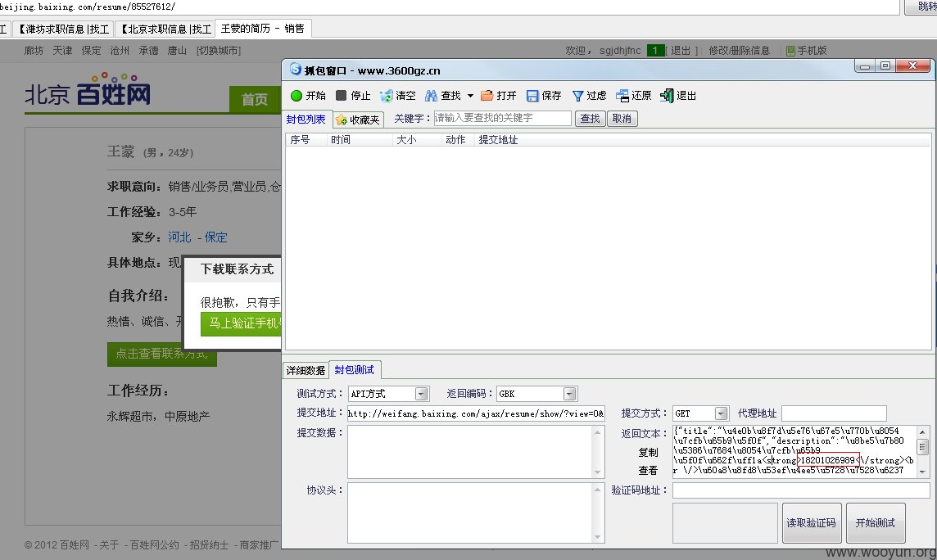This screenshot has width=937, height=560.
Task: Click the 手机版 mobile version icon link
Action: [x=807, y=51]
